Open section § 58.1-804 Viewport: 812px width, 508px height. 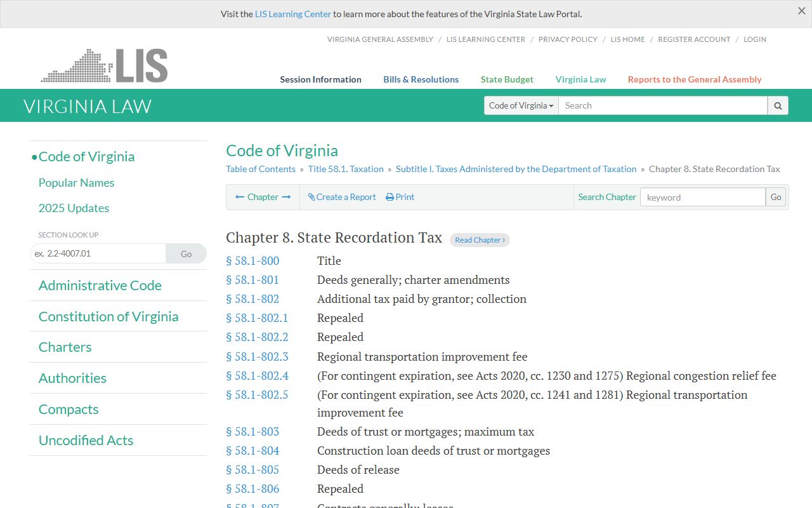coord(252,451)
